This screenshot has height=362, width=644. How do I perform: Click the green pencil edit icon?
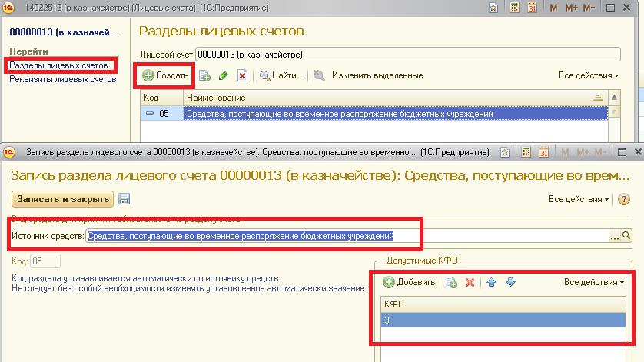[x=224, y=75]
